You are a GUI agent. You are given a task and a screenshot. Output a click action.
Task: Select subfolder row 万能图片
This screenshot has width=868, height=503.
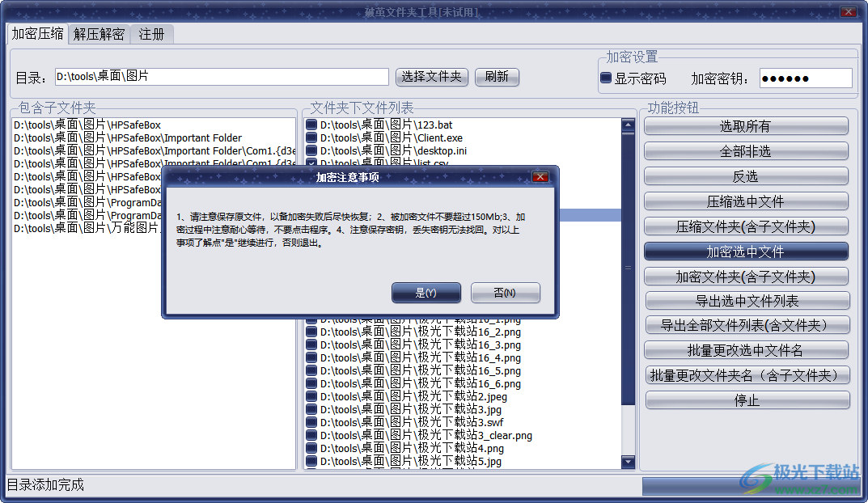(87, 228)
